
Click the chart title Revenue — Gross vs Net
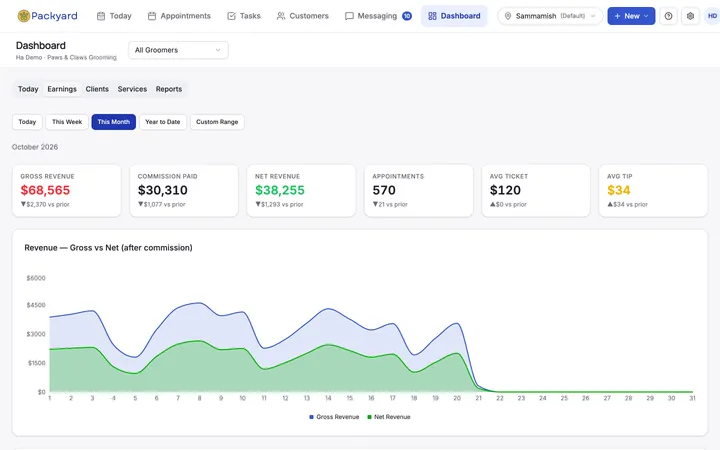click(x=108, y=248)
